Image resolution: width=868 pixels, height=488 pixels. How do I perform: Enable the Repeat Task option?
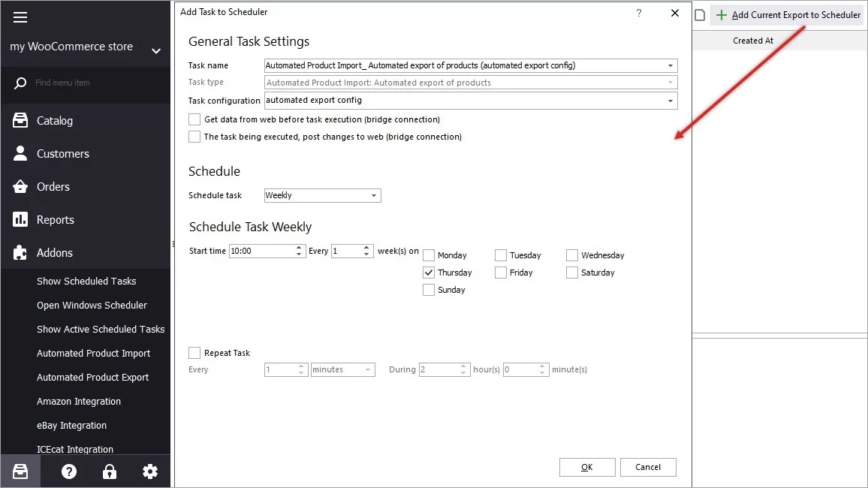pos(194,353)
